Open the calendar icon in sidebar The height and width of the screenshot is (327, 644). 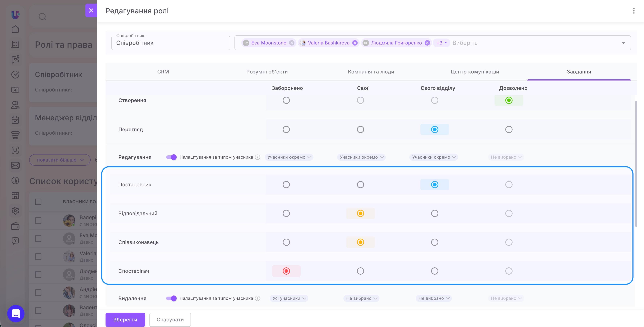point(15,120)
